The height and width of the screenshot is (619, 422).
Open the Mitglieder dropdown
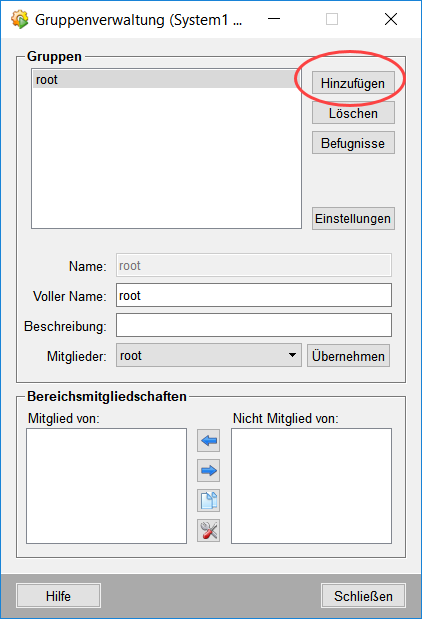pyautogui.click(x=208, y=355)
